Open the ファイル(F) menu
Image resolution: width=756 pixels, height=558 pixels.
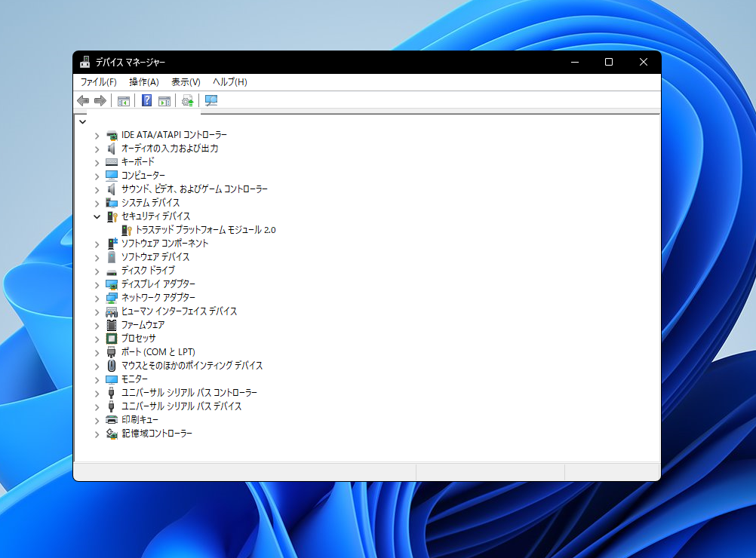pos(98,82)
